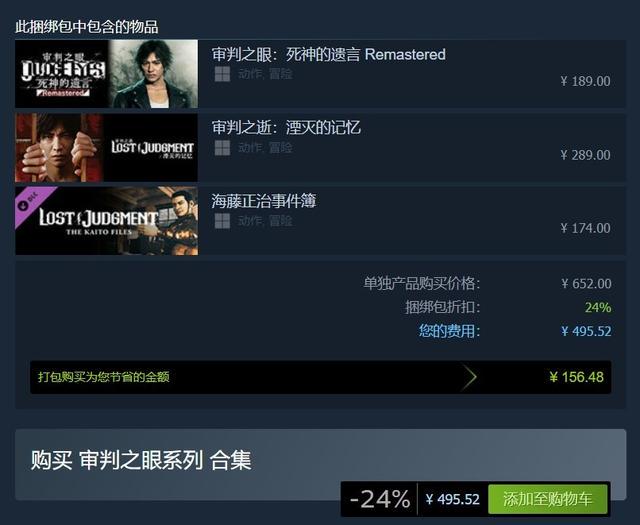
Task: Click the 打包购买为您节省的金额 savings bar
Action: [320, 377]
